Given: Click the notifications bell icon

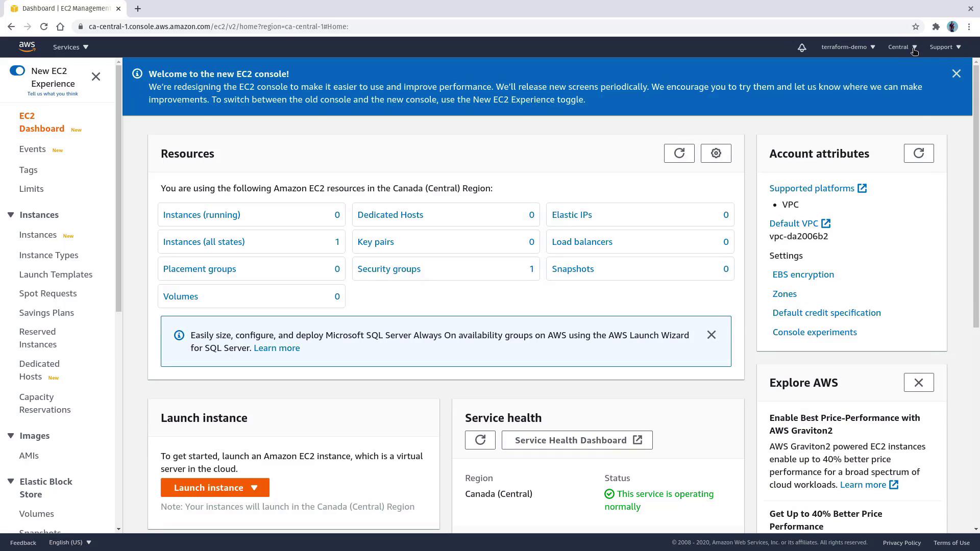Looking at the screenshot, I should (x=802, y=47).
